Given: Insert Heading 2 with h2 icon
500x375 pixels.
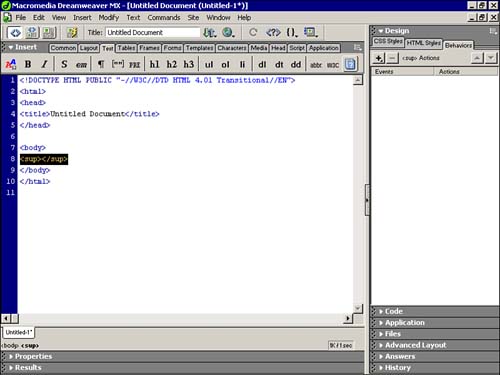Looking at the screenshot, I should [172, 64].
